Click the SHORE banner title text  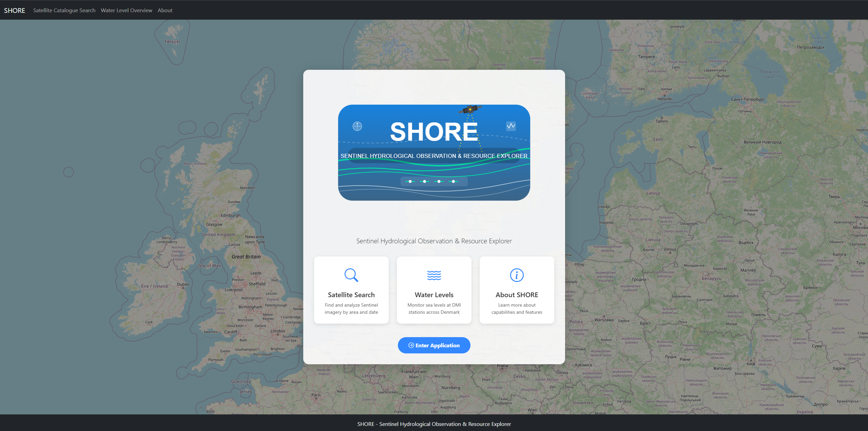[x=434, y=132]
